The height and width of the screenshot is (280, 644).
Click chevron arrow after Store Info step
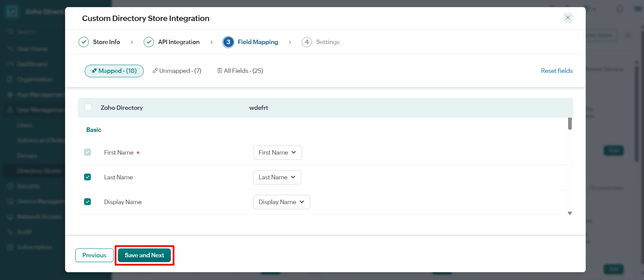point(132,42)
